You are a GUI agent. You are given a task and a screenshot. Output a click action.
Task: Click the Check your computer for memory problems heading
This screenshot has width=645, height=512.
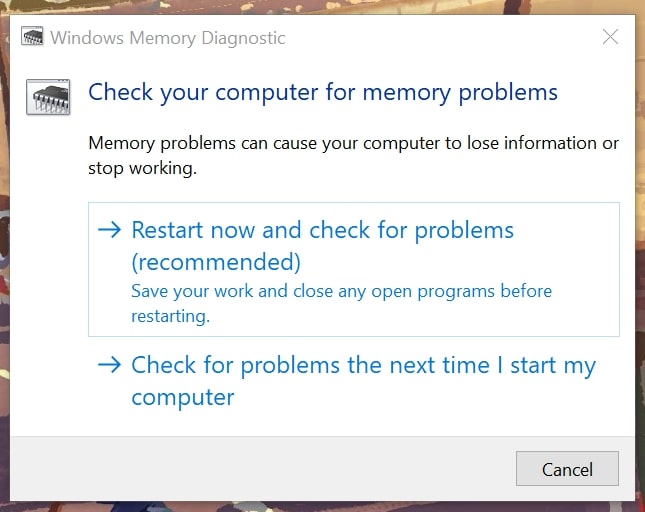pos(323,93)
